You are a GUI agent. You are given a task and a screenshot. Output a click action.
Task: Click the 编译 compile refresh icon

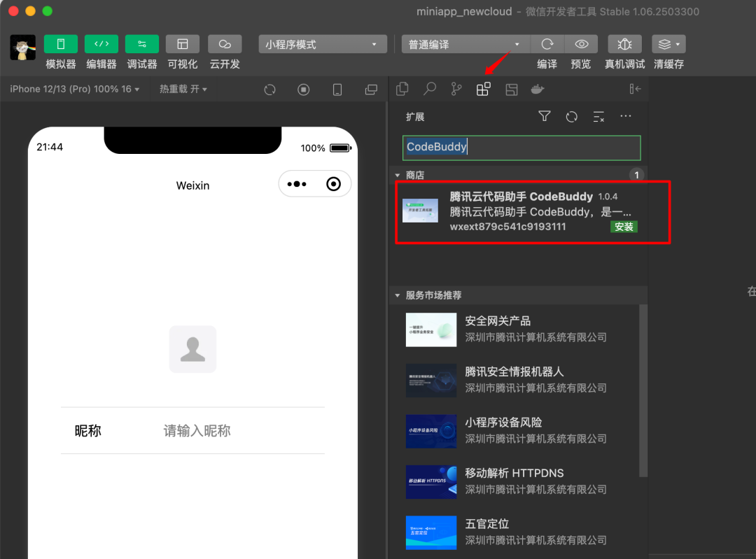[x=547, y=44]
